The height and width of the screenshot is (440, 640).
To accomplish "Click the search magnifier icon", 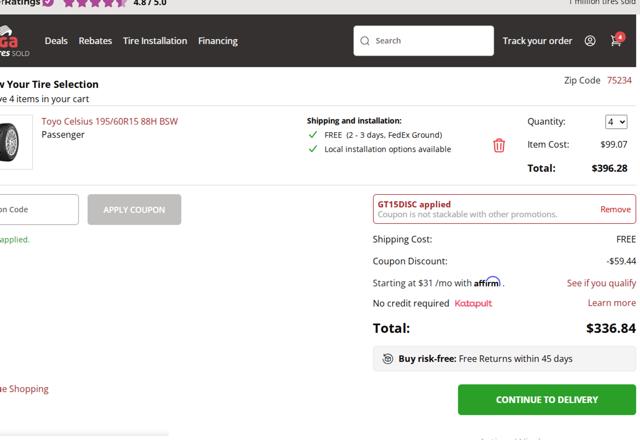I will (365, 41).
